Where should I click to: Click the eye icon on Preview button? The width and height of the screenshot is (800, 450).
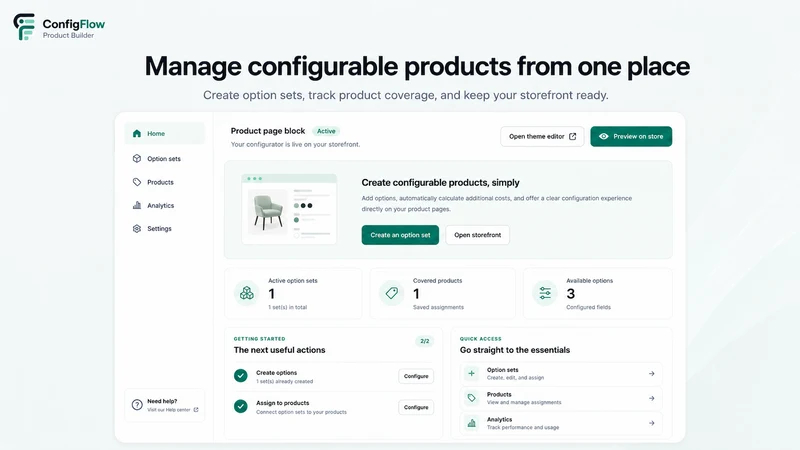pyautogui.click(x=604, y=136)
